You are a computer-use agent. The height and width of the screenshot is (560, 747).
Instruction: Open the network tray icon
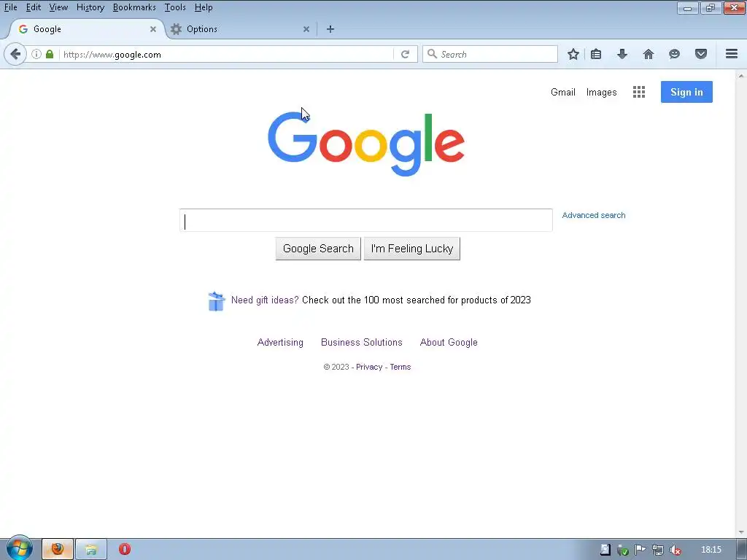[x=657, y=550]
